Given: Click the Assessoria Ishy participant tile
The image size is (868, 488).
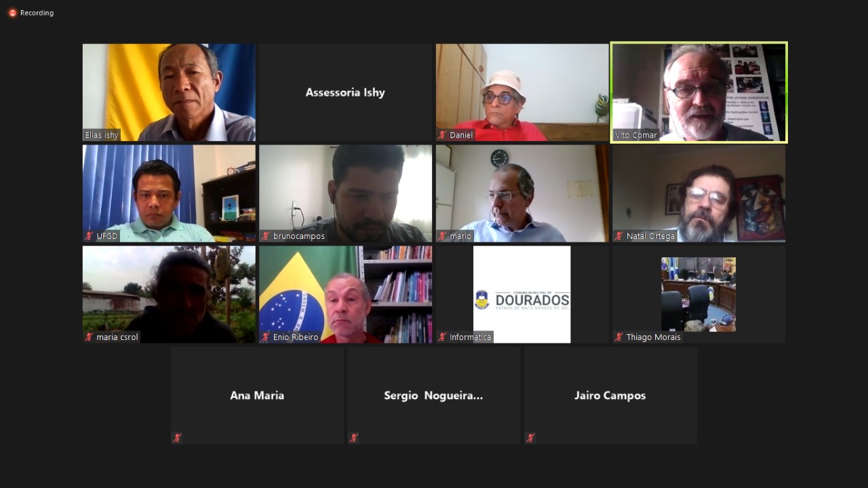Looking at the screenshot, I should pos(345,92).
